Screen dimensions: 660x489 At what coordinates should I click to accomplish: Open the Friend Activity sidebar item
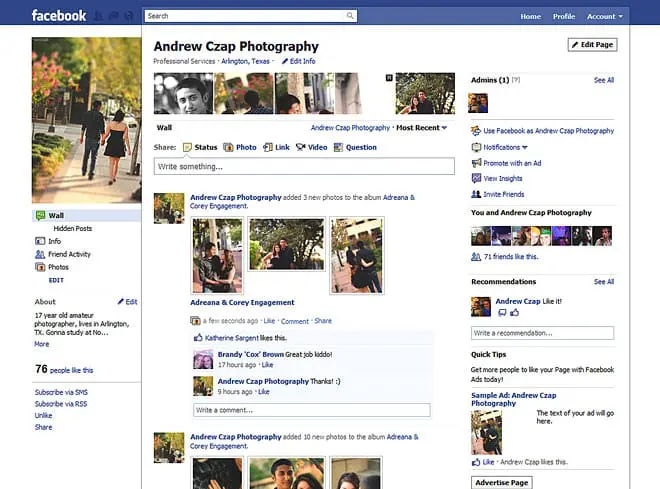pyautogui.click(x=69, y=254)
